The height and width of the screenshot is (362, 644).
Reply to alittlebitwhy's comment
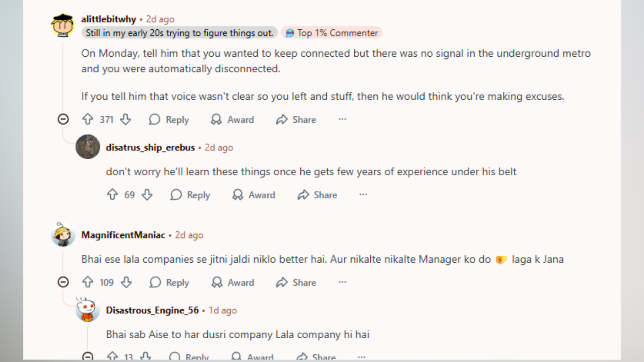169,119
